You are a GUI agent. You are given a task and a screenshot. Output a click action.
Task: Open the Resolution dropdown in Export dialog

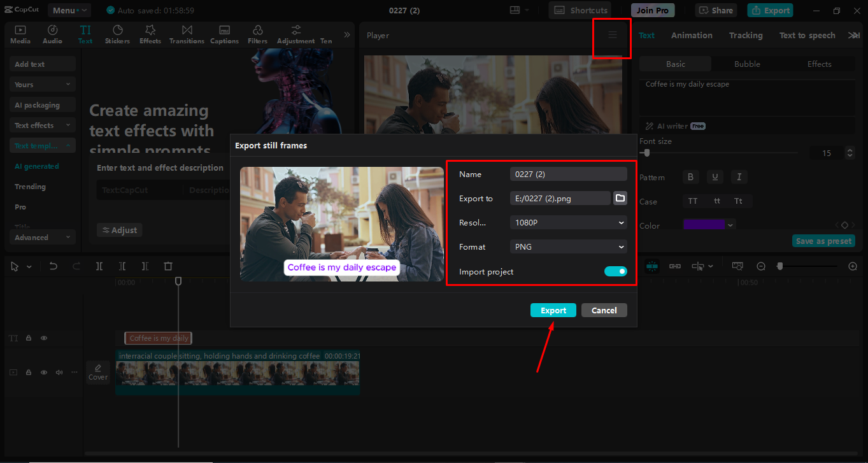(567, 222)
